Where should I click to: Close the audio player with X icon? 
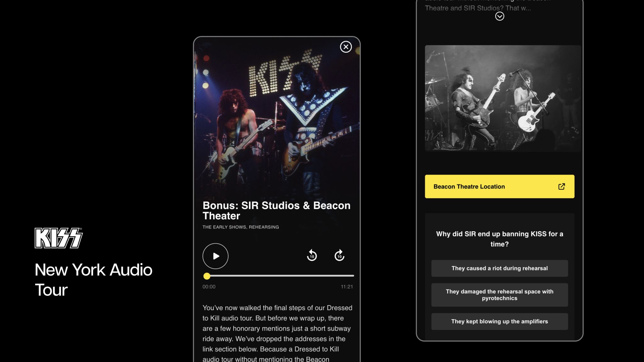point(346,47)
